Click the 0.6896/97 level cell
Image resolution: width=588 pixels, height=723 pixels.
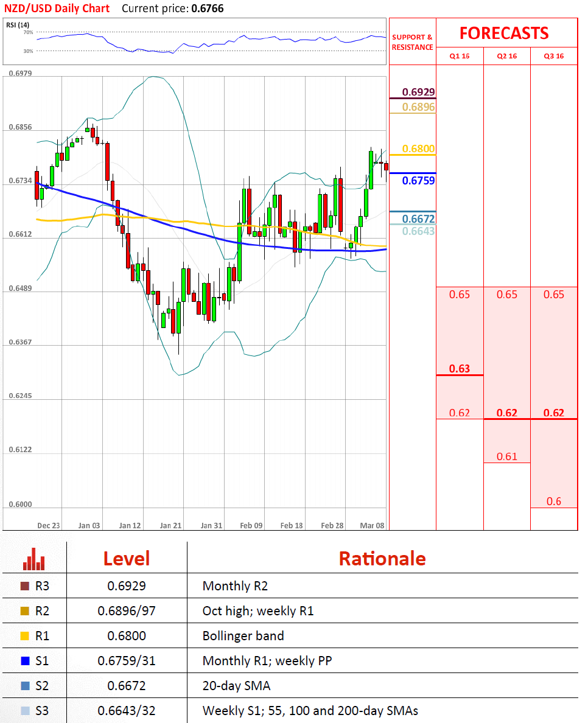(x=127, y=610)
